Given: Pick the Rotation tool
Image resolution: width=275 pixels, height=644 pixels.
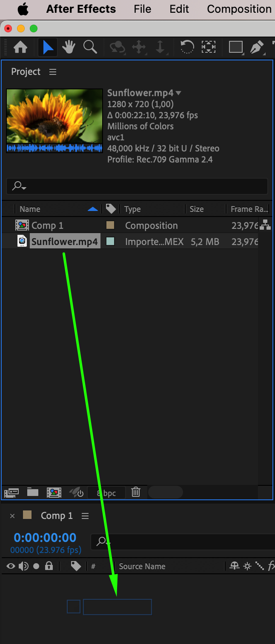Looking at the screenshot, I should coord(187,46).
